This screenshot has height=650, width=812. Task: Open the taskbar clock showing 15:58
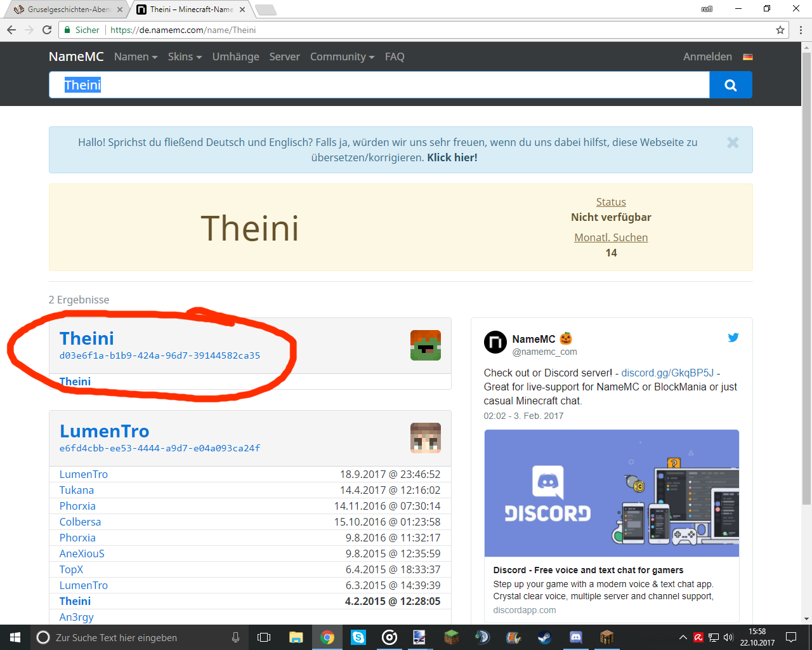pyautogui.click(x=757, y=637)
